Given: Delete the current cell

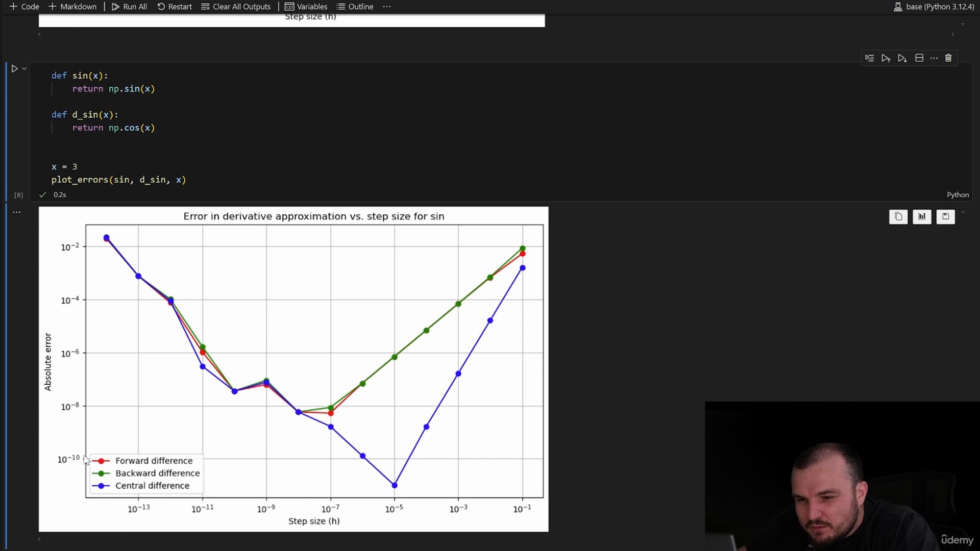Looking at the screenshot, I should tap(948, 58).
